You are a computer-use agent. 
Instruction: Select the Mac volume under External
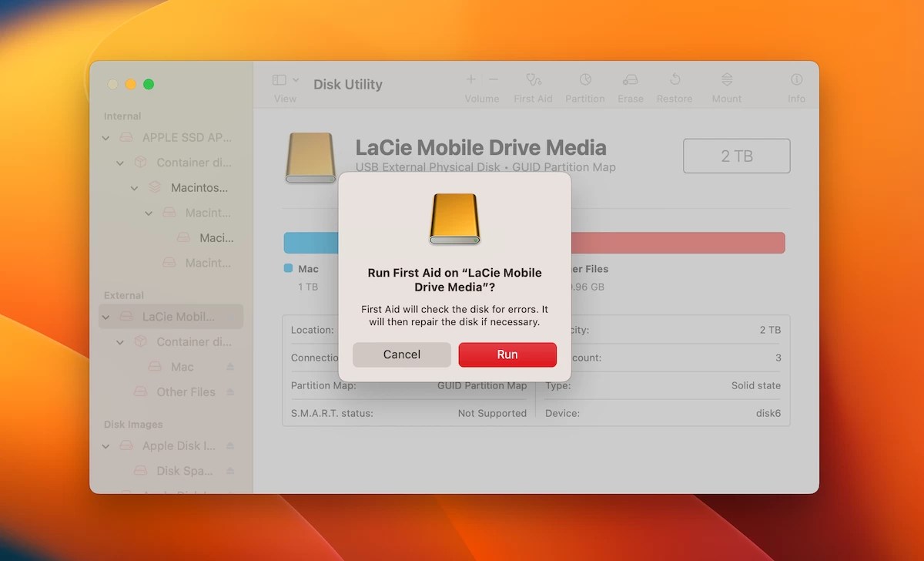[x=183, y=367]
